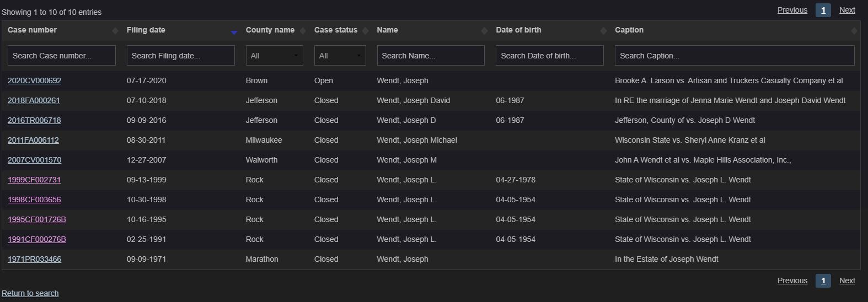
Task: Open case 2016TR006718
Action: click(34, 120)
